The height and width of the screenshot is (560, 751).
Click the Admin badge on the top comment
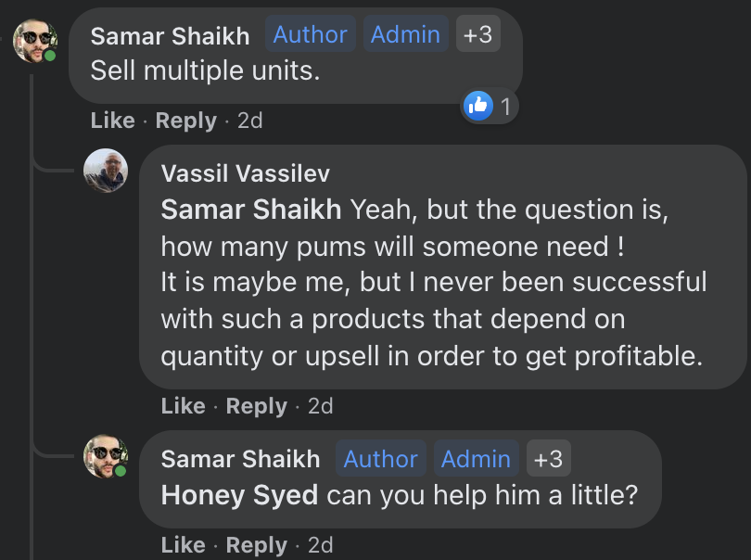[x=405, y=35]
